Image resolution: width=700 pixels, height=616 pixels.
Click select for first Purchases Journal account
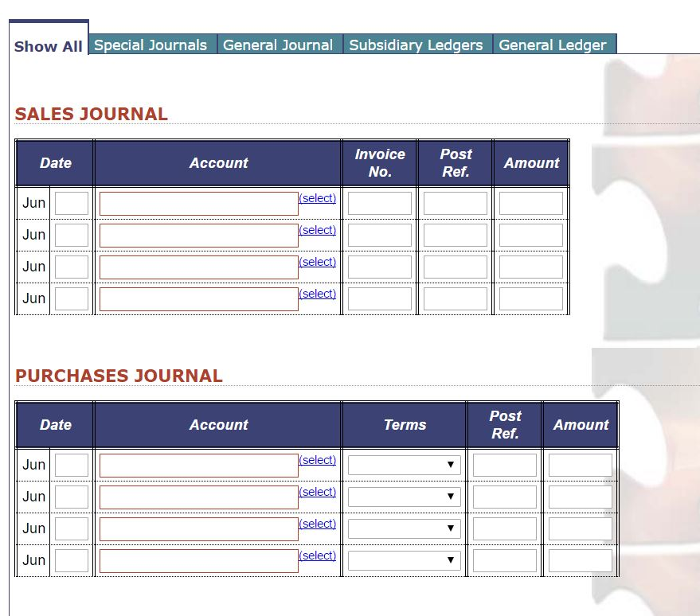coord(317,460)
